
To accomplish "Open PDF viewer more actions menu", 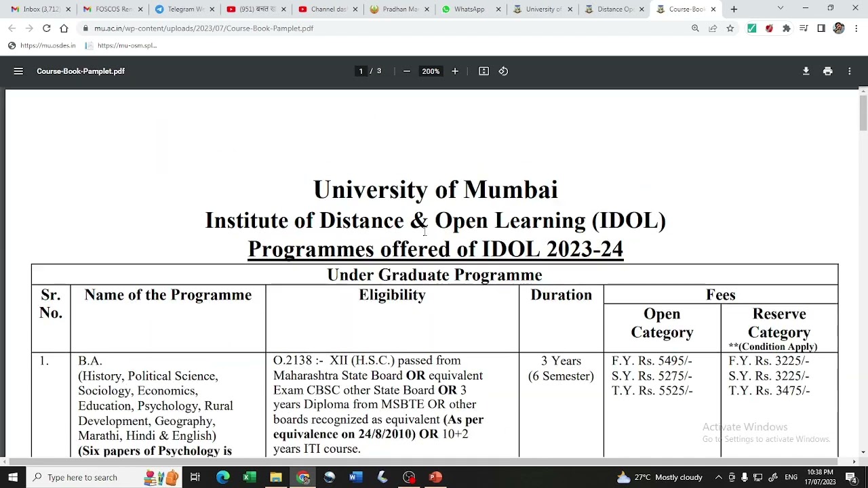I will click(x=849, y=71).
